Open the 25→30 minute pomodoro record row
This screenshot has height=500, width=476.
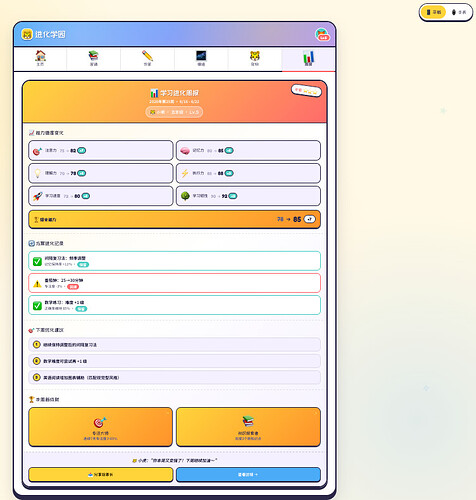(x=174, y=283)
